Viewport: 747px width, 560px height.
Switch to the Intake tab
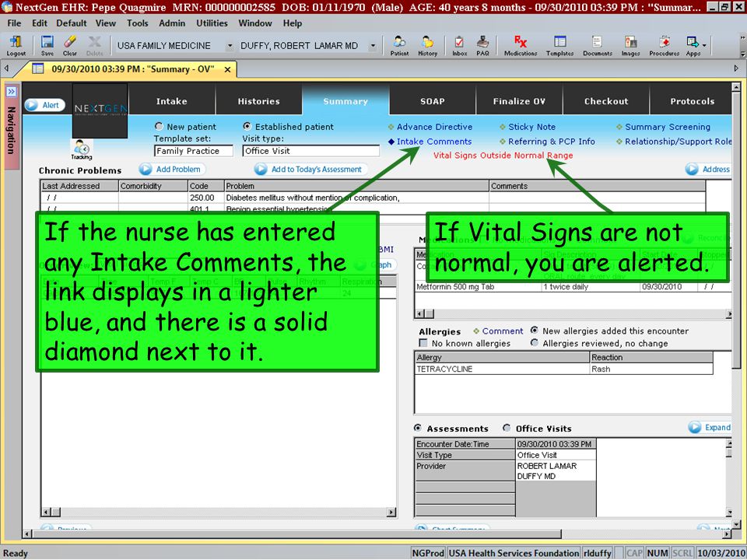coord(171,101)
